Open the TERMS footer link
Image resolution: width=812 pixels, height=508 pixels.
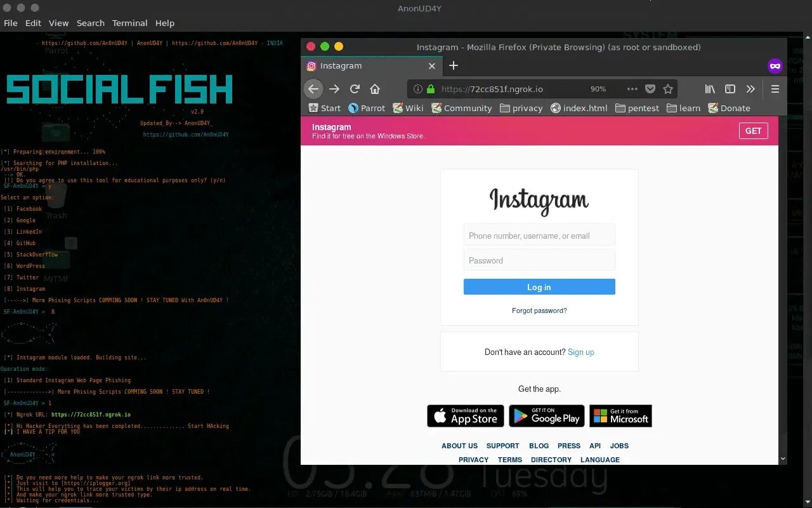pos(510,460)
